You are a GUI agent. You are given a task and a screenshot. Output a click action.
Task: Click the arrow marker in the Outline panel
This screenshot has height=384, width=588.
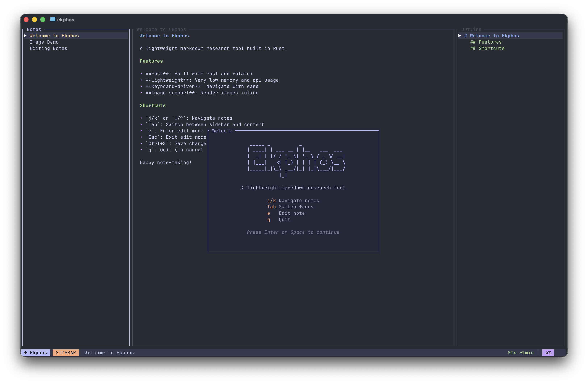pyautogui.click(x=460, y=36)
